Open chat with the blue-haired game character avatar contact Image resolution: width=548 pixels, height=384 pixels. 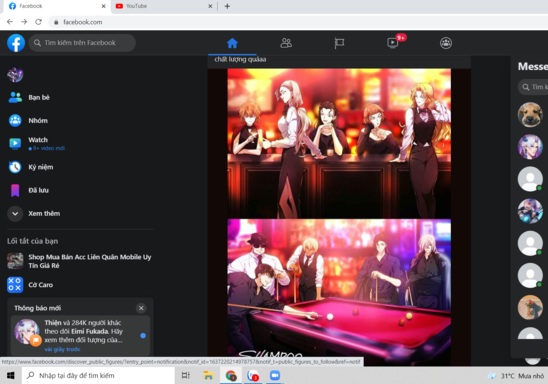(x=530, y=211)
